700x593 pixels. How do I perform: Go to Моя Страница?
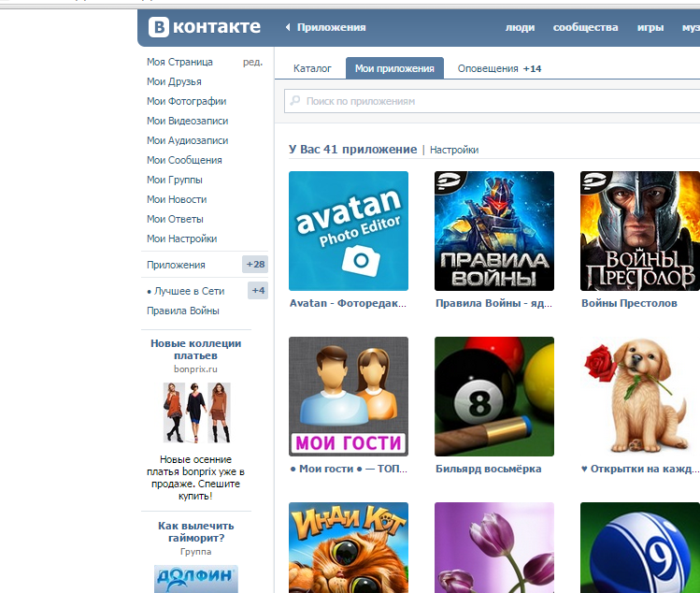point(179,62)
